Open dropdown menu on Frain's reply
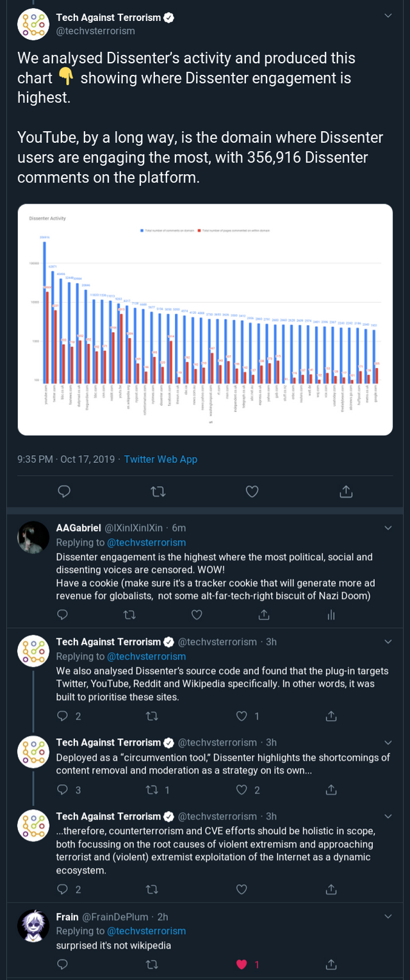This screenshot has height=980, width=410. coord(388,917)
